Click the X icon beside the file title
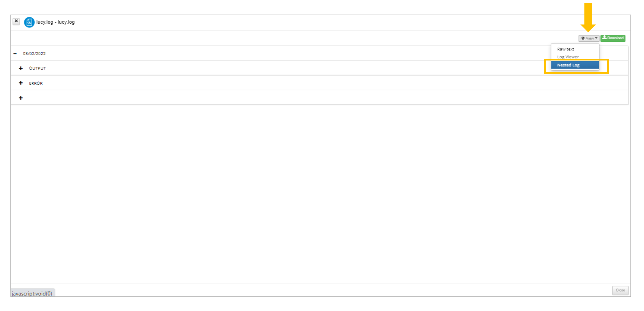The image size is (644, 311). [16, 21]
